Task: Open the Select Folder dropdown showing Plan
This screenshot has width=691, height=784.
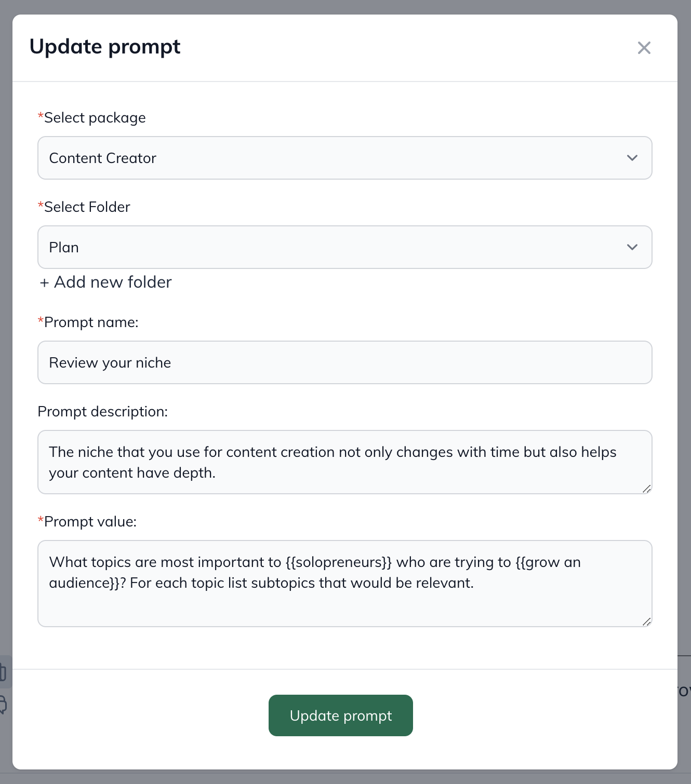Action: coord(333,247)
